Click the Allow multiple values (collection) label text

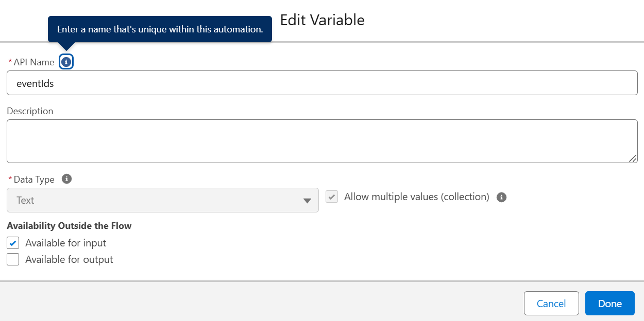[416, 197]
